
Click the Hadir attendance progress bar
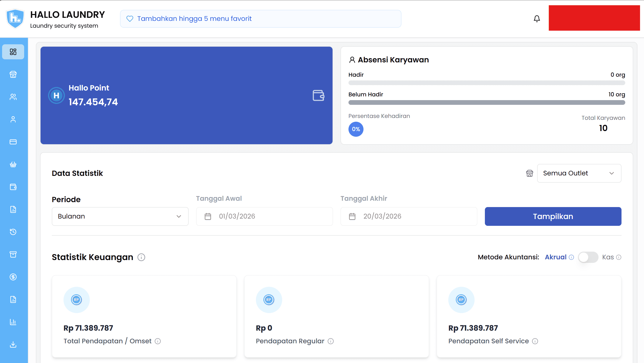pyautogui.click(x=487, y=83)
